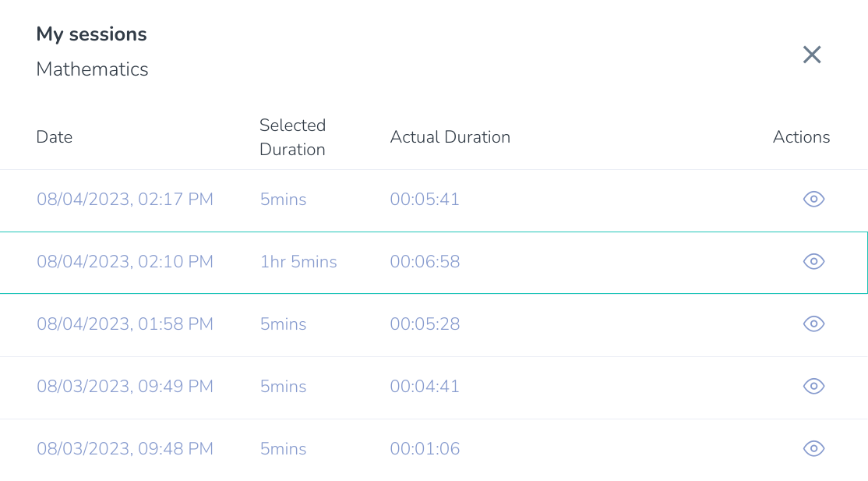868x481 pixels.
Task: Click the 08/03/2023, 09:49 PM date
Action: (125, 386)
